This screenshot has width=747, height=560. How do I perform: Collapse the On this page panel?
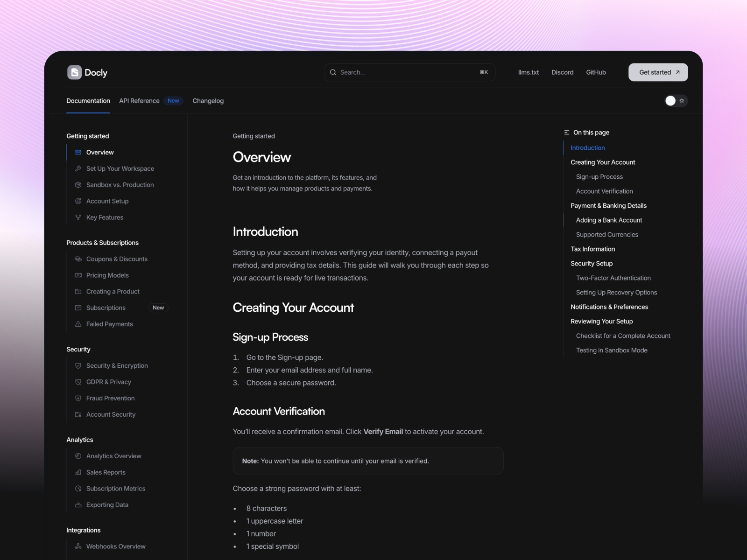[566, 132]
